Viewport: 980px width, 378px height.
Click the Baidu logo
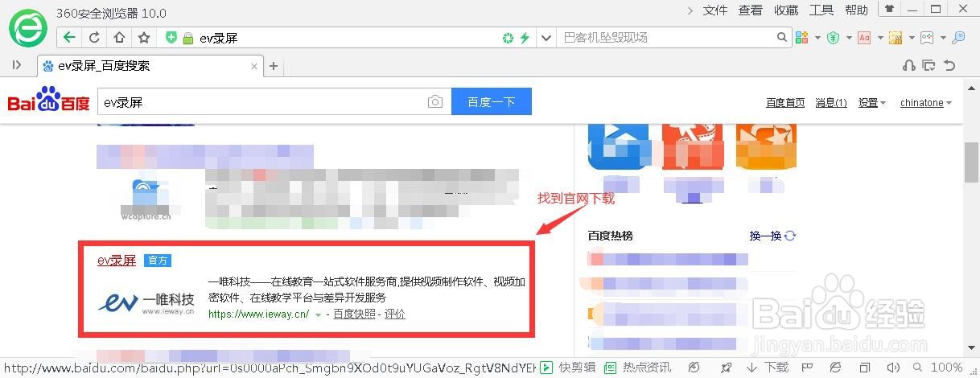pyautogui.click(x=48, y=101)
